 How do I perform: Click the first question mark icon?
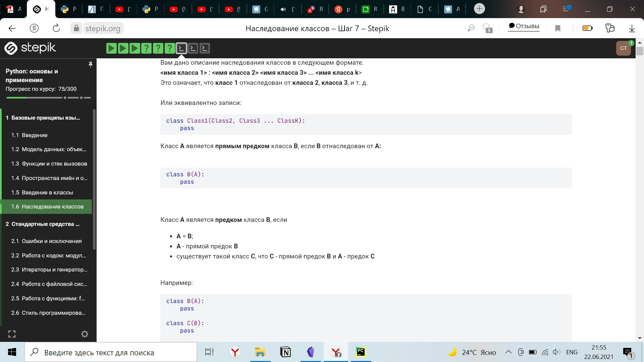tap(146, 48)
